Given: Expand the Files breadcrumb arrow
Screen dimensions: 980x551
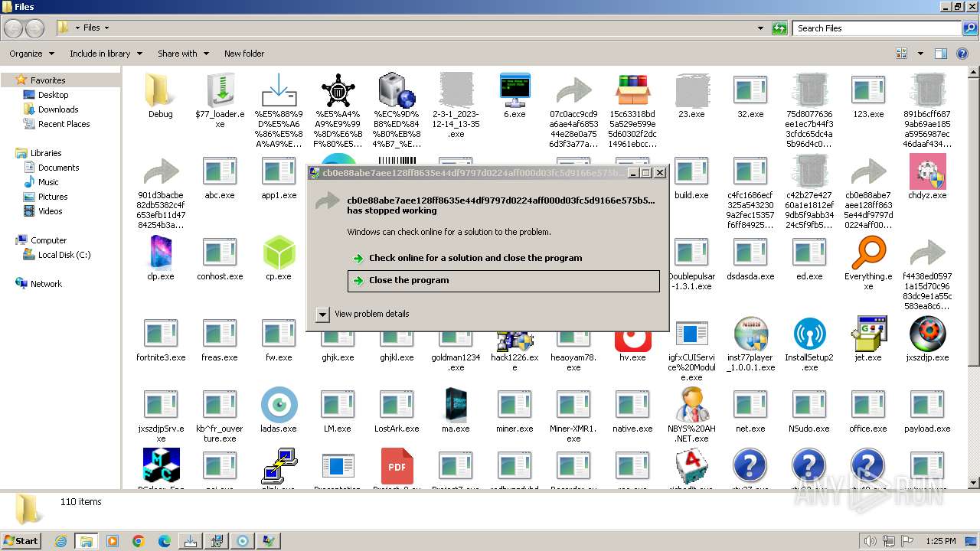Looking at the screenshot, I should point(106,28).
